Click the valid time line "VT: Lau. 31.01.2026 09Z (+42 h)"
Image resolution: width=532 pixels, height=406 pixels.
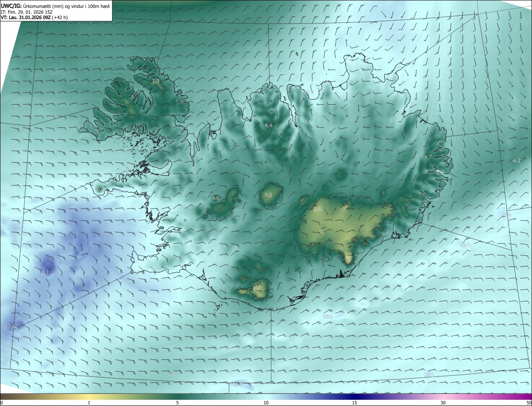click(34, 17)
